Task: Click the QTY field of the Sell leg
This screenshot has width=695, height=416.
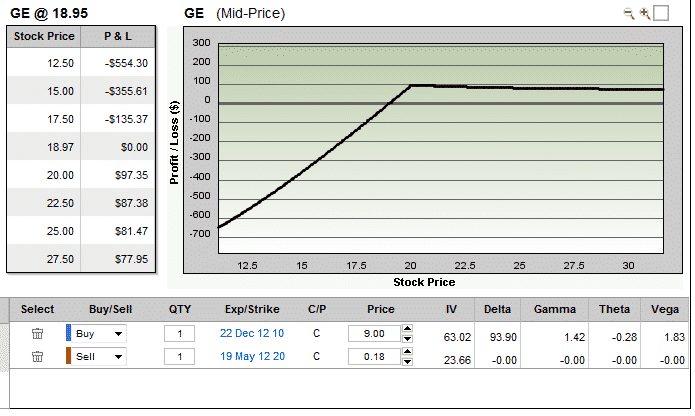Action: (179, 356)
